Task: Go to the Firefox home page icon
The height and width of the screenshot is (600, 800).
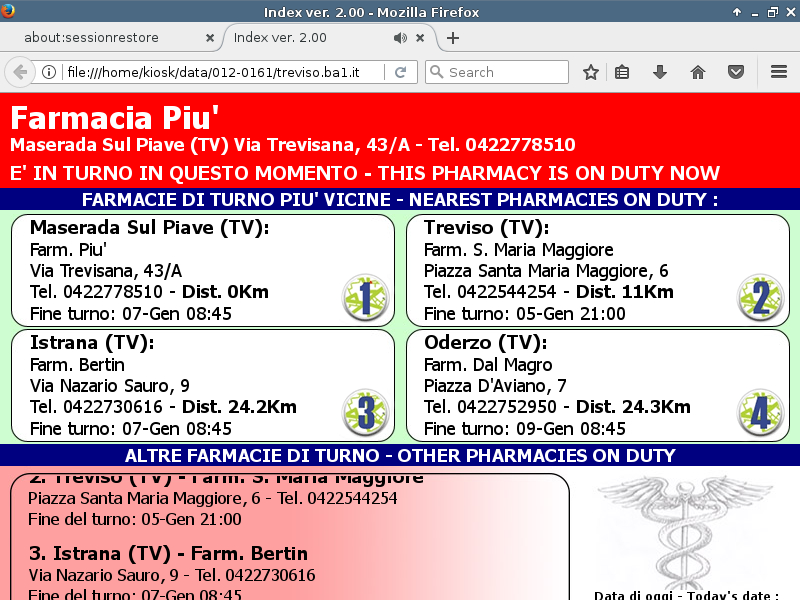Action: pos(698,72)
